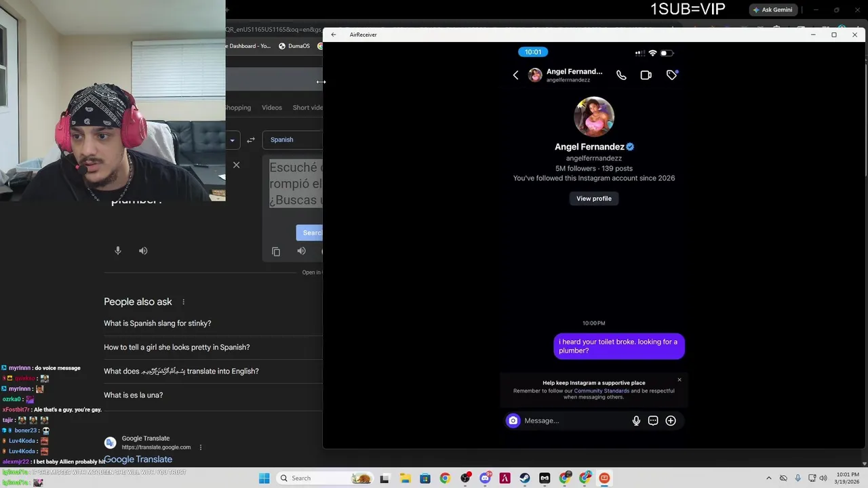Dismiss the supportive place notice
The height and width of the screenshot is (488, 868).
679,380
